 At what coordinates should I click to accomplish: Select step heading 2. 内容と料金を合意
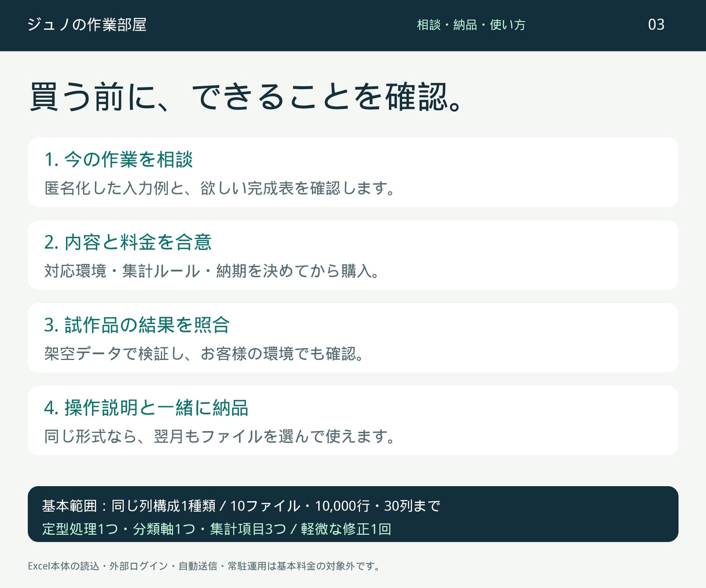tap(128, 242)
